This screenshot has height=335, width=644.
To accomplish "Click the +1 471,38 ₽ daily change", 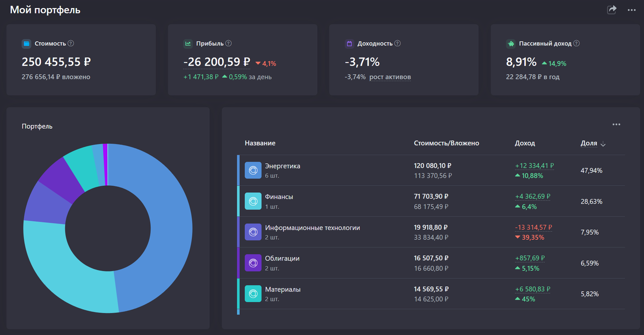I will 201,77.
